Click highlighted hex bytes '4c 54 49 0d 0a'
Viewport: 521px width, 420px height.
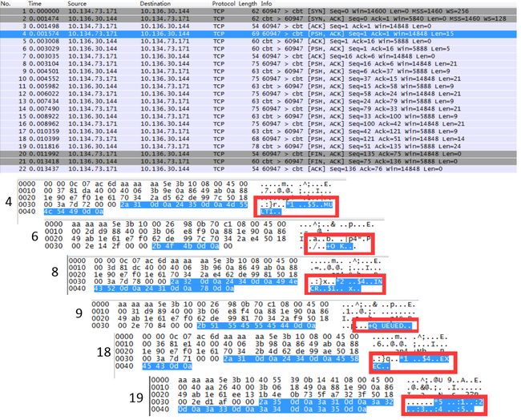(74, 212)
